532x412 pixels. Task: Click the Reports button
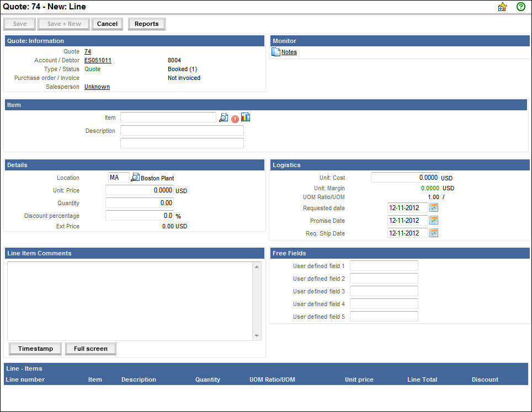(146, 24)
